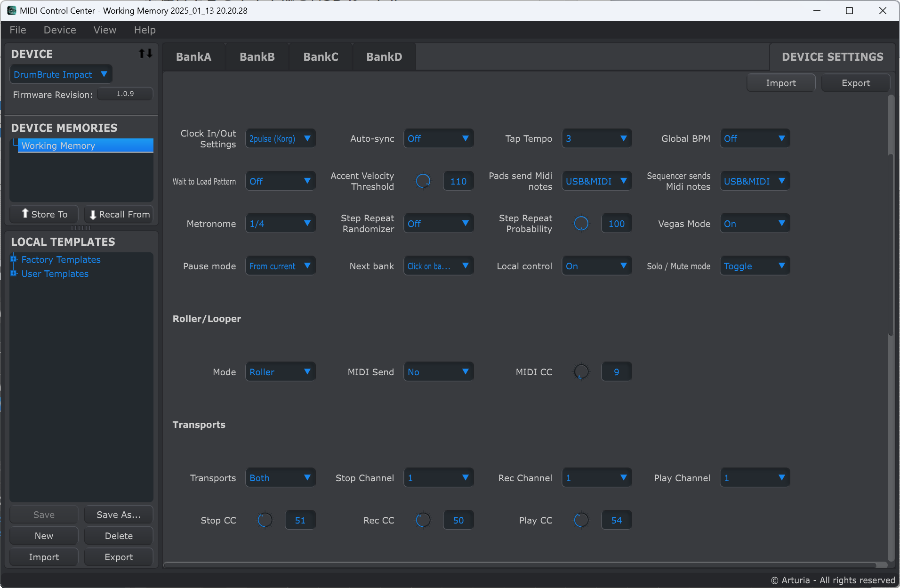Open the Vegas Mode dropdown
The width and height of the screenshot is (900, 588).
click(755, 224)
